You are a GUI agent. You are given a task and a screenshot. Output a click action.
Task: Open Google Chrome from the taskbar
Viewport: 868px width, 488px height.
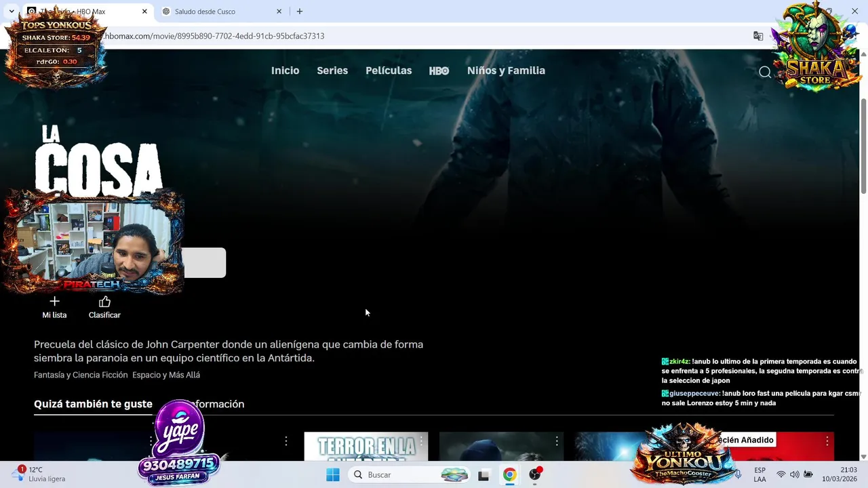(509, 474)
